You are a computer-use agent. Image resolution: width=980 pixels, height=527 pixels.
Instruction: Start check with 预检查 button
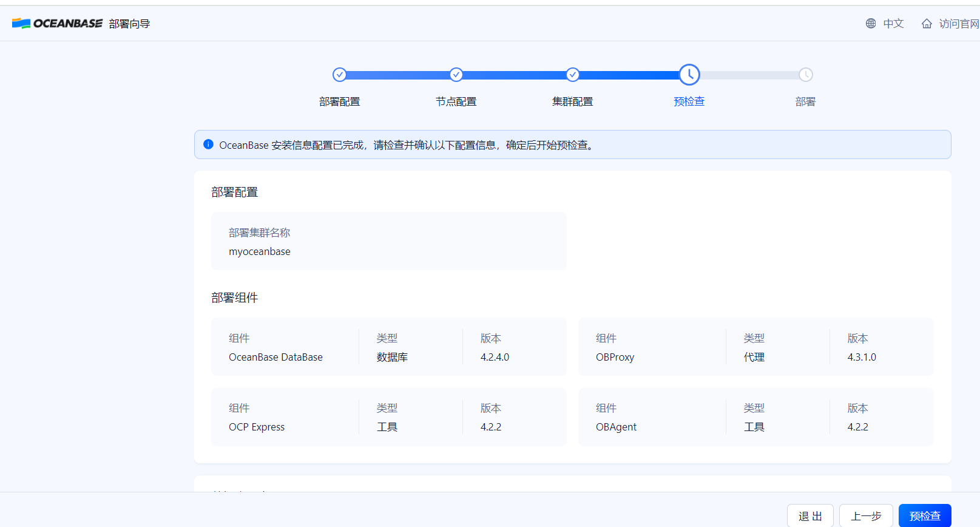pos(925,516)
